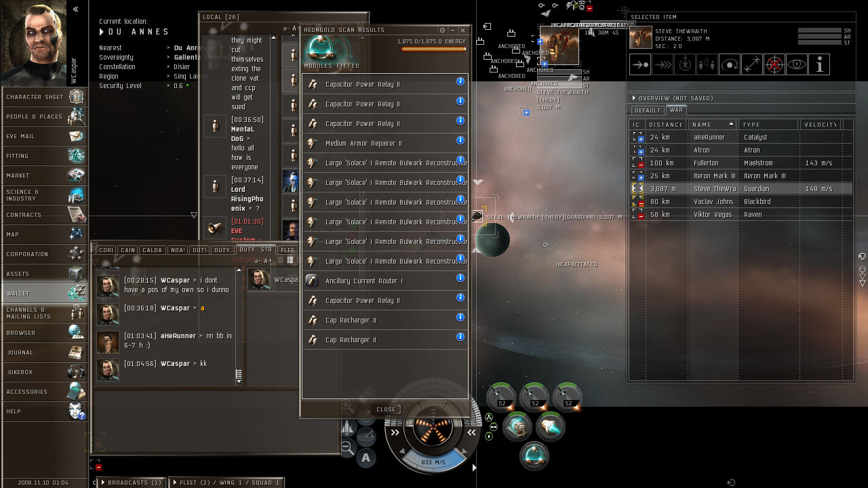Increase chat font size with A+

pyautogui.click(x=268, y=260)
